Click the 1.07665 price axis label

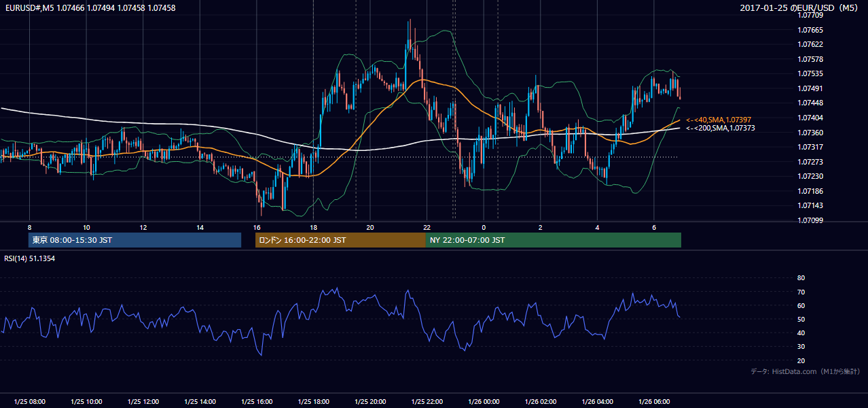point(810,30)
